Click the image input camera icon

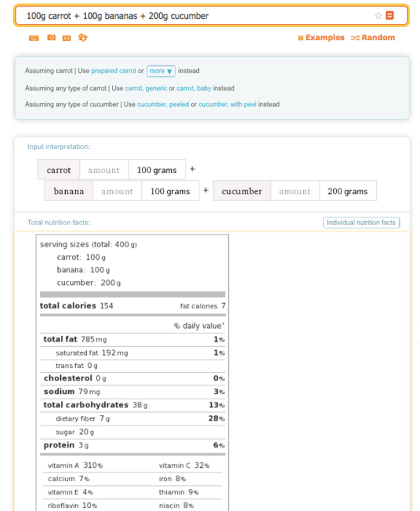51,38
